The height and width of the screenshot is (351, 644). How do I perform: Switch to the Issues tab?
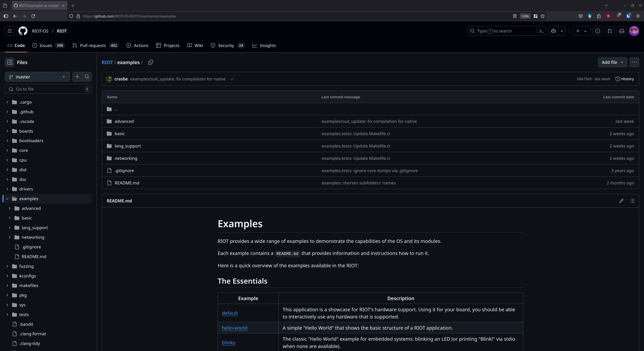tap(46, 46)
